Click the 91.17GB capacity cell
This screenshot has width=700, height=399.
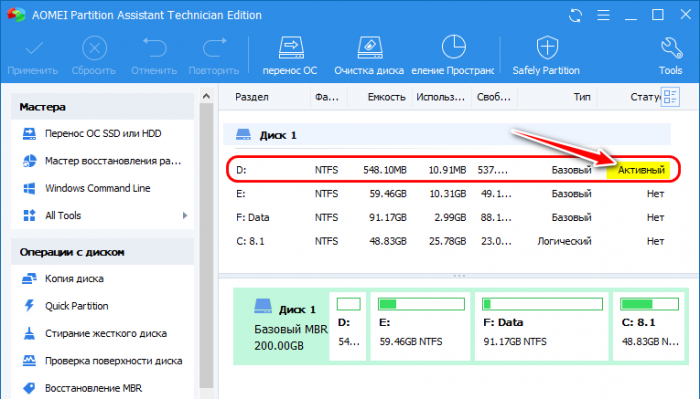[388, 217]
